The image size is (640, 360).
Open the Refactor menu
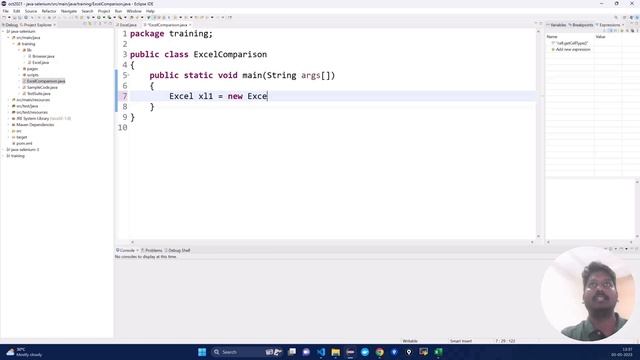click(x=49, y=11)
